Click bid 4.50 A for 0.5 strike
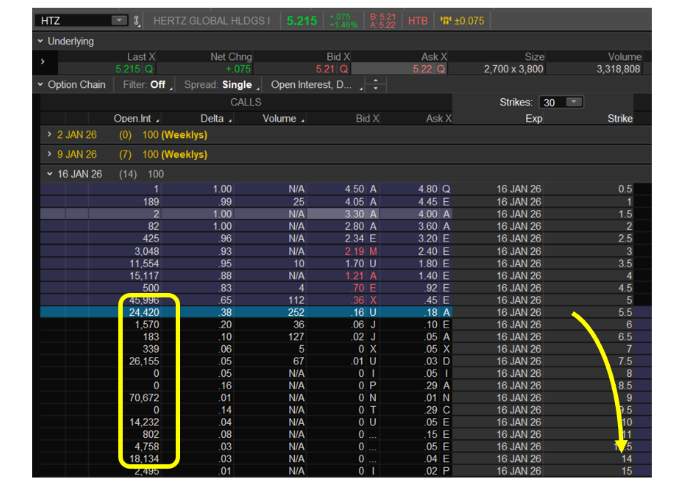 (361, 189)
